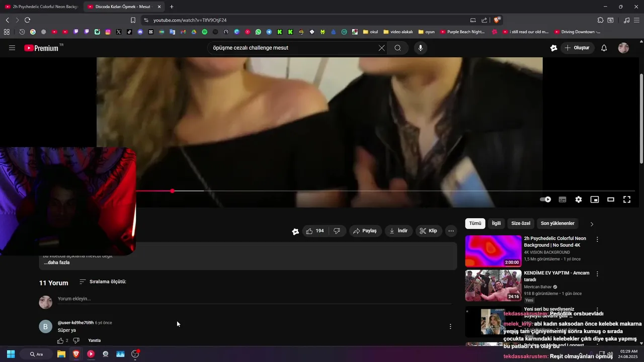Toggle the autoplay switch in player

(545, 200)
